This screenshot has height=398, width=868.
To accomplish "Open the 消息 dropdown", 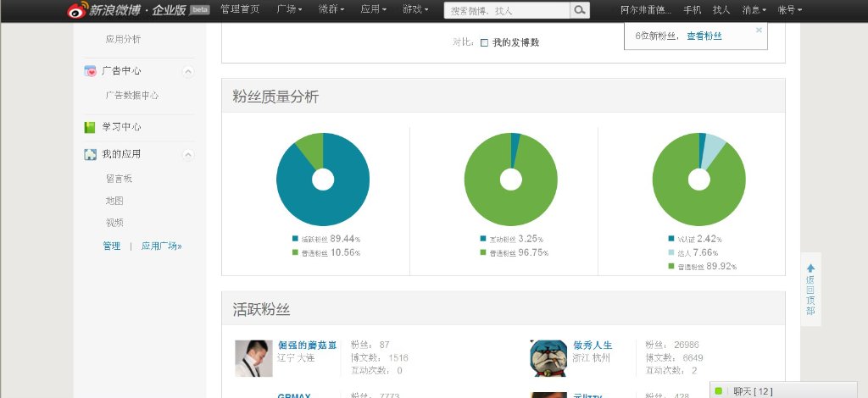I will coord(754,9).
